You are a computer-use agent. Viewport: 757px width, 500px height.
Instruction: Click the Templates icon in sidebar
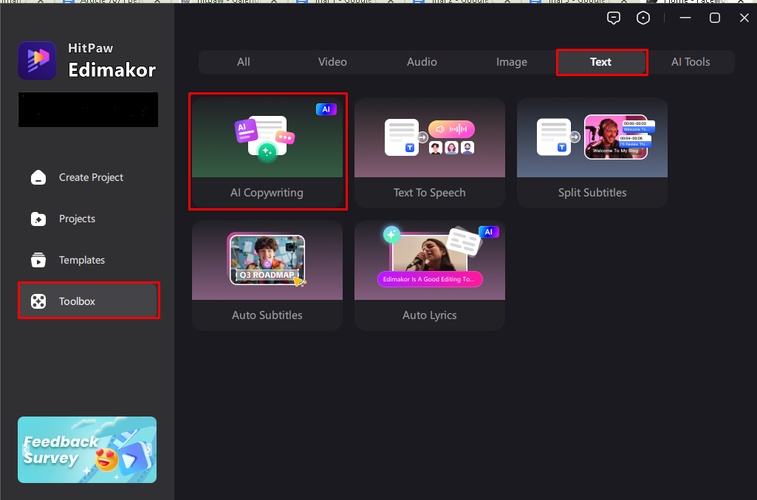point(38,260)
